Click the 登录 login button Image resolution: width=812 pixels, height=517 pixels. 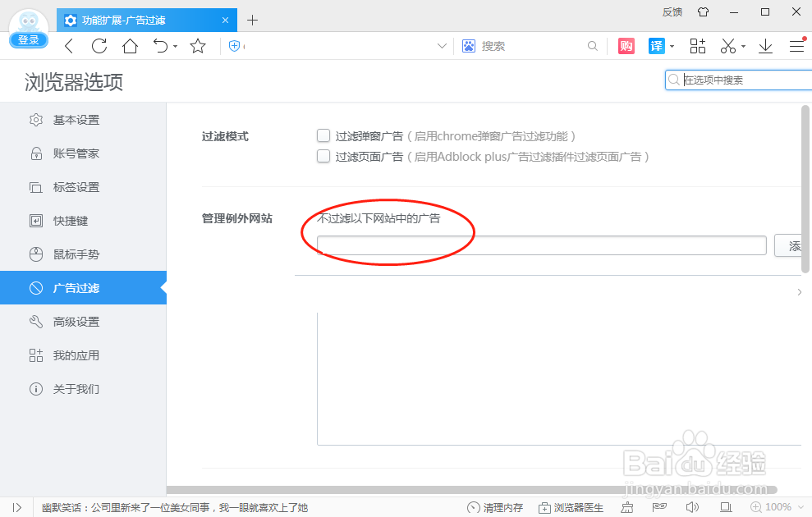pyautogui.click(x=28, y=39)
